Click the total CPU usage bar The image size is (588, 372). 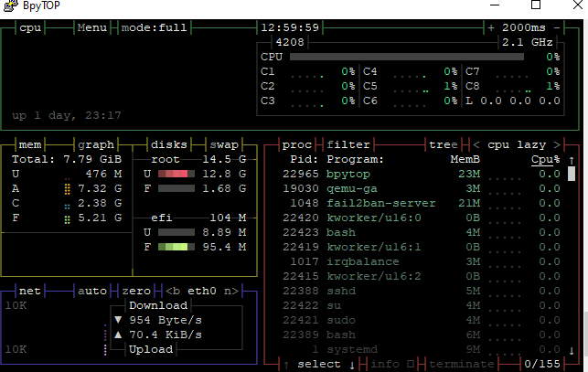click(x=407, y=57)
